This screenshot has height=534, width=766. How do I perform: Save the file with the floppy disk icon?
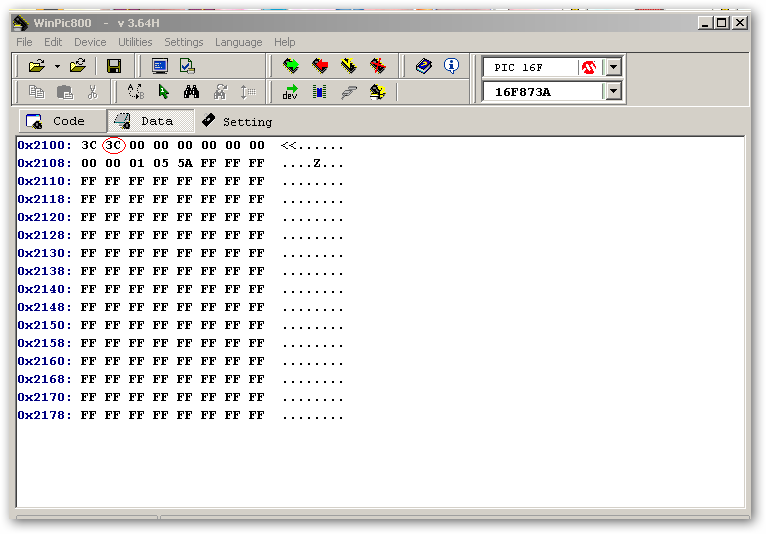click(114, 66)
